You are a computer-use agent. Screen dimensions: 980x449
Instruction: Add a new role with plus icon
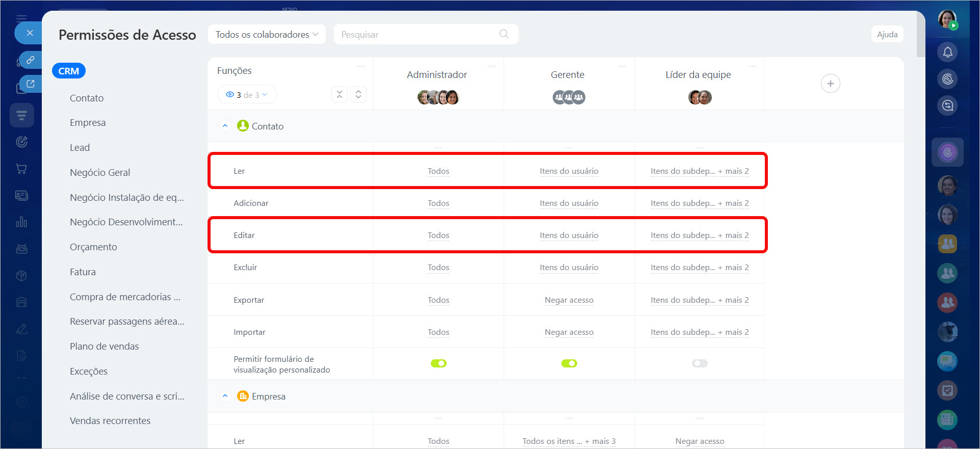click(830, 84)
